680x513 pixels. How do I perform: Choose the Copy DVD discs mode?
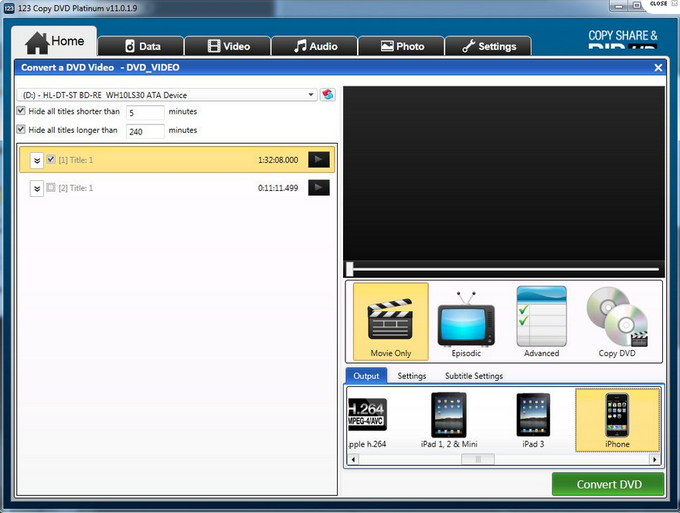pyautogui.click(x=617, y=321)
